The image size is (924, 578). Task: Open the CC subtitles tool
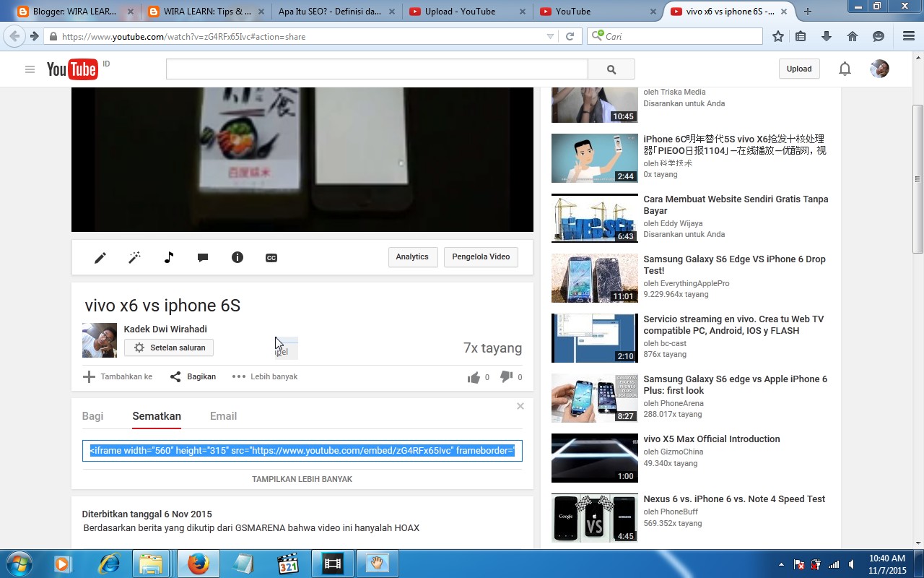[271, 258]
